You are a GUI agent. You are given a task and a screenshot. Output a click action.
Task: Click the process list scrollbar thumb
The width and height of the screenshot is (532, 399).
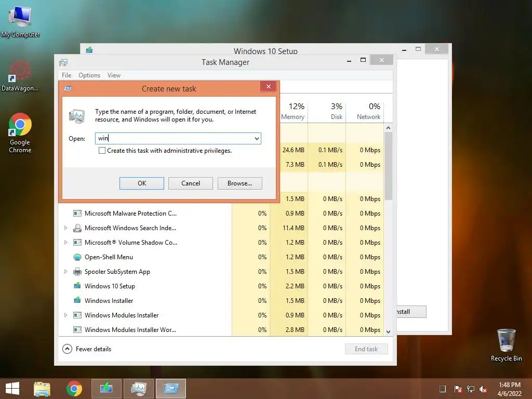[x=389, y=166]
